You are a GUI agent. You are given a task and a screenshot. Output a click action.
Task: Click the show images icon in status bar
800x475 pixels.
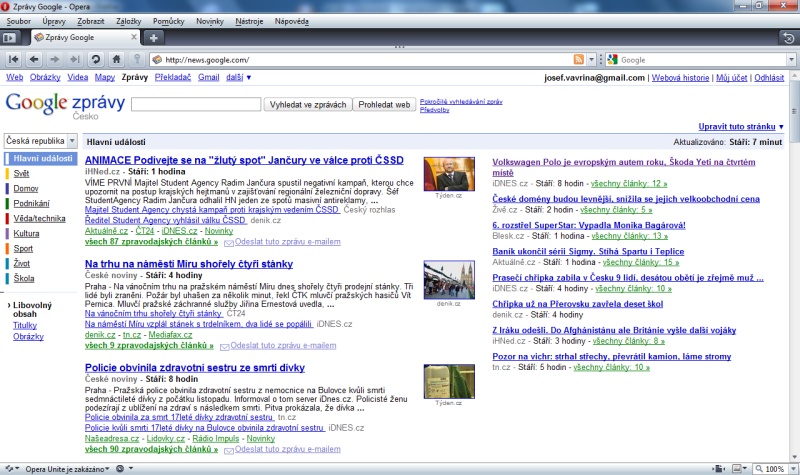[x=738, y=468]
